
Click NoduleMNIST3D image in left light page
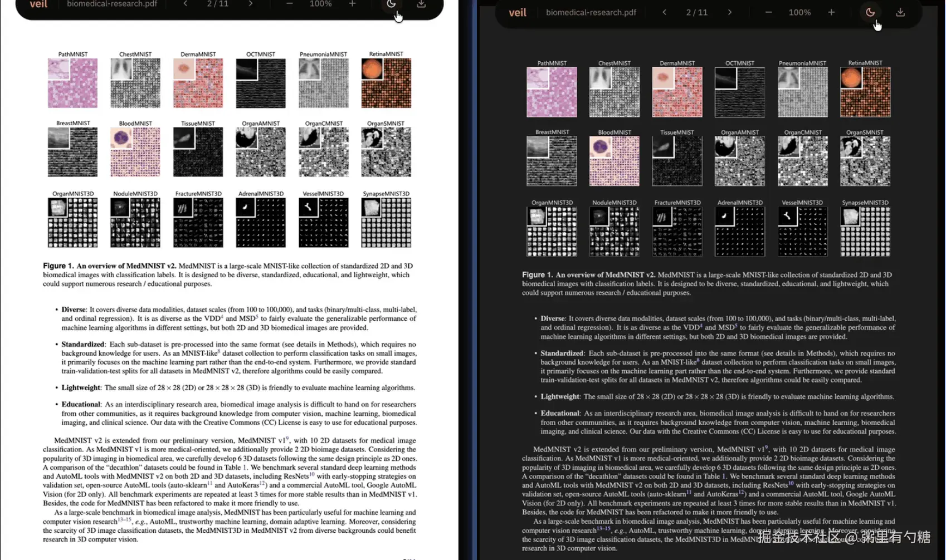click(135, 223)
